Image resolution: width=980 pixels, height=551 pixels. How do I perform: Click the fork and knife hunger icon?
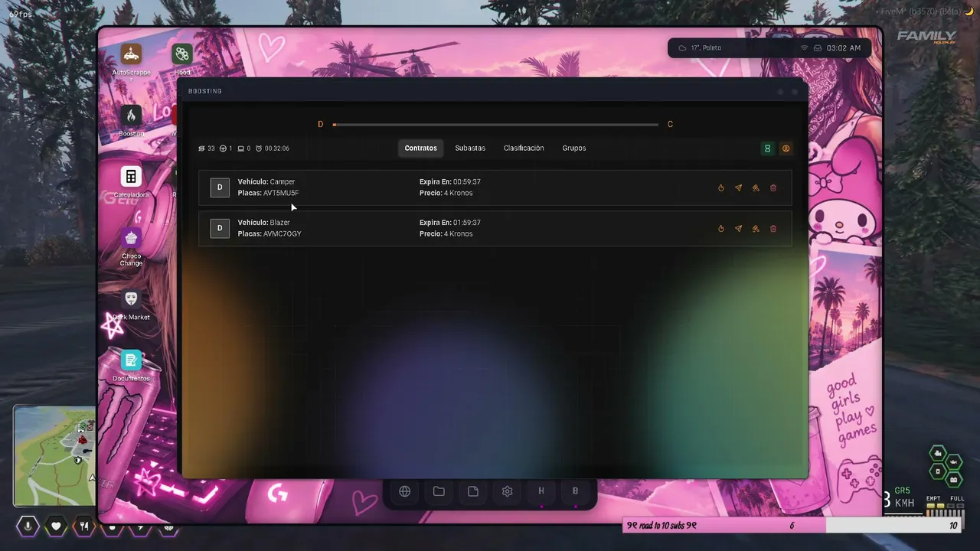click(x=84, y=527)
